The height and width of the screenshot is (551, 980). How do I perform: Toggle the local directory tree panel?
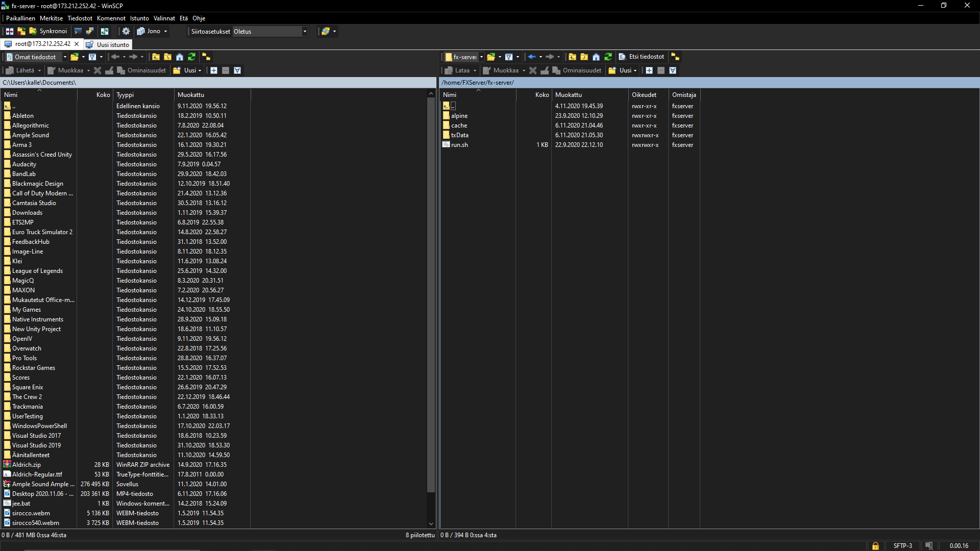[206, 57]
